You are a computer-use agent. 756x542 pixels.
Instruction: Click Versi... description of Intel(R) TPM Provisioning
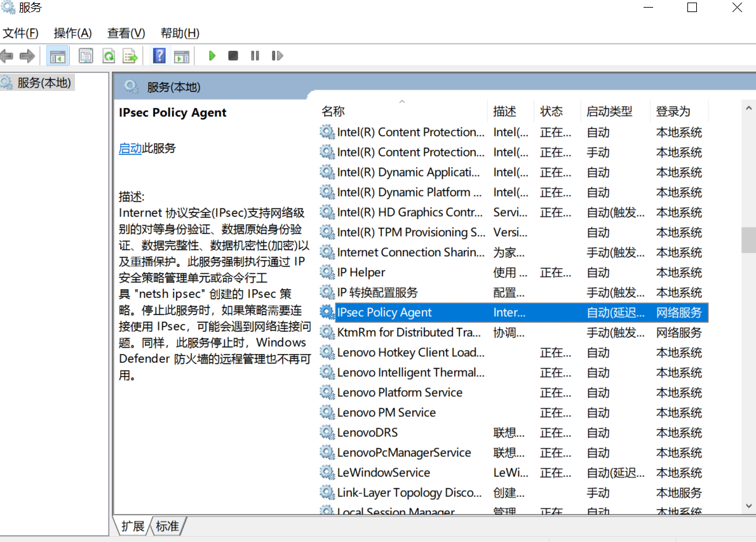point(510,233)
